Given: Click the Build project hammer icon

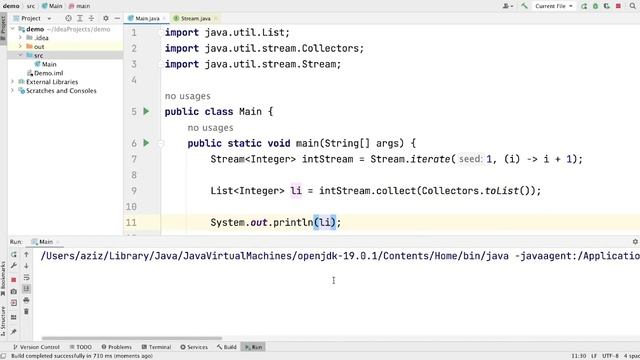Looking at the screenshot, I should (524, 6).
